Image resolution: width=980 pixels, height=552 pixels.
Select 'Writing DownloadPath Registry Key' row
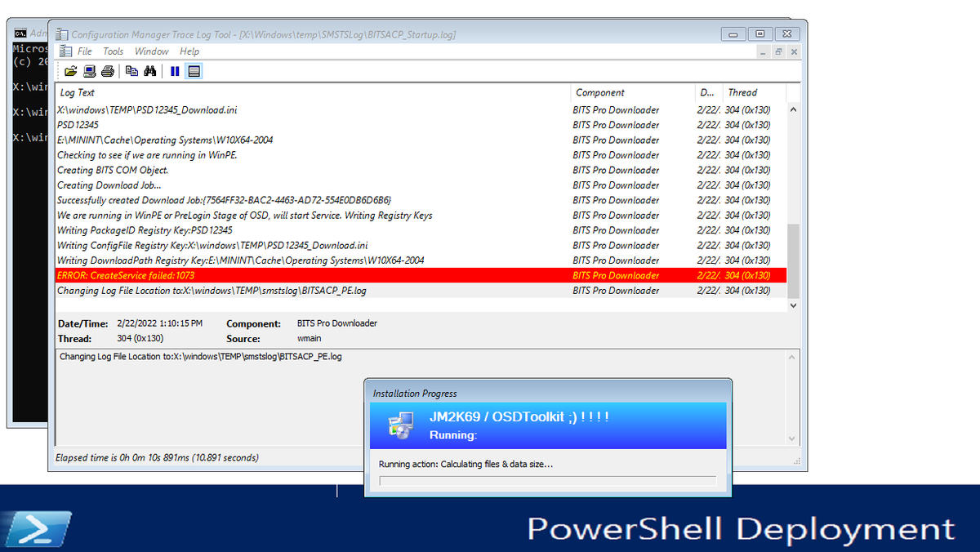pyautogui.click(x=421, y=260)
